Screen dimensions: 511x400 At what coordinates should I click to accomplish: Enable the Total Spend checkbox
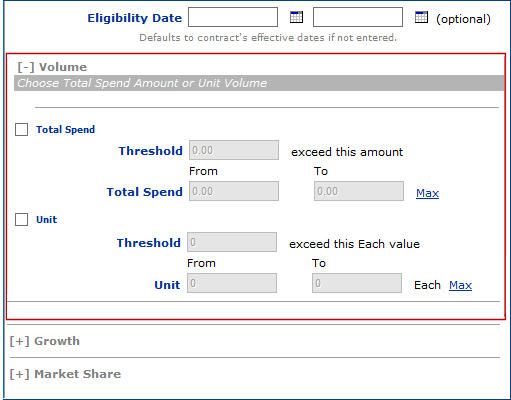click(x=21, y=129)
